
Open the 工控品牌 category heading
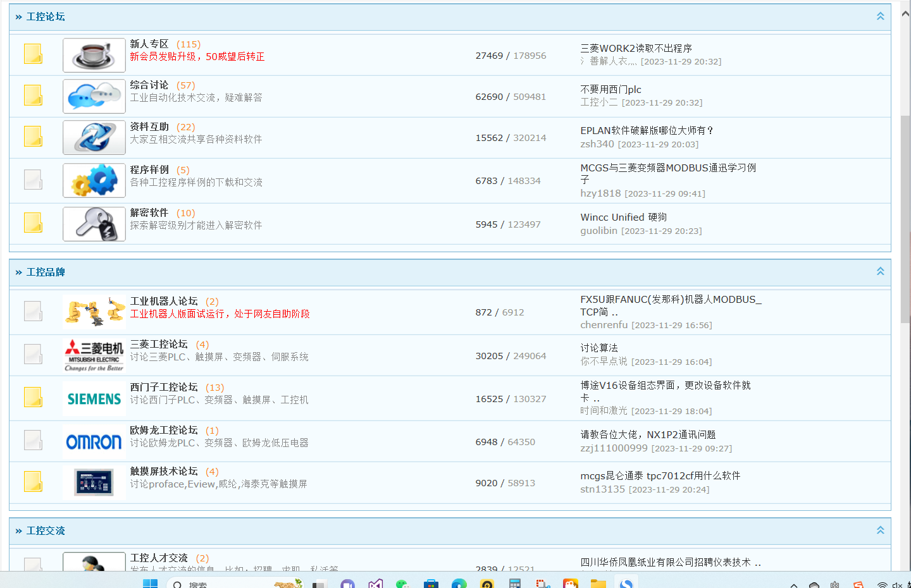click(x=46, y=272)
